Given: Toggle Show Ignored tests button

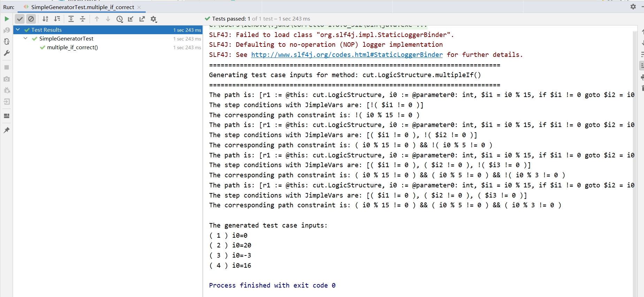Looking at the screenshot, I should pos(31,19).
